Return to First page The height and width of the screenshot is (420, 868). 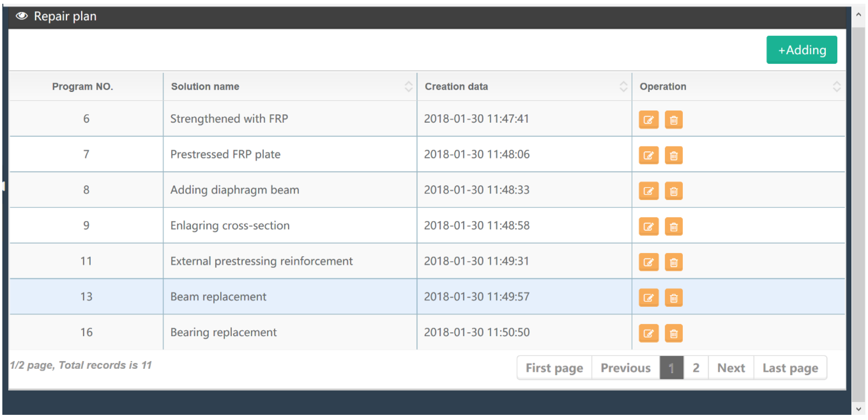point(554,368)
